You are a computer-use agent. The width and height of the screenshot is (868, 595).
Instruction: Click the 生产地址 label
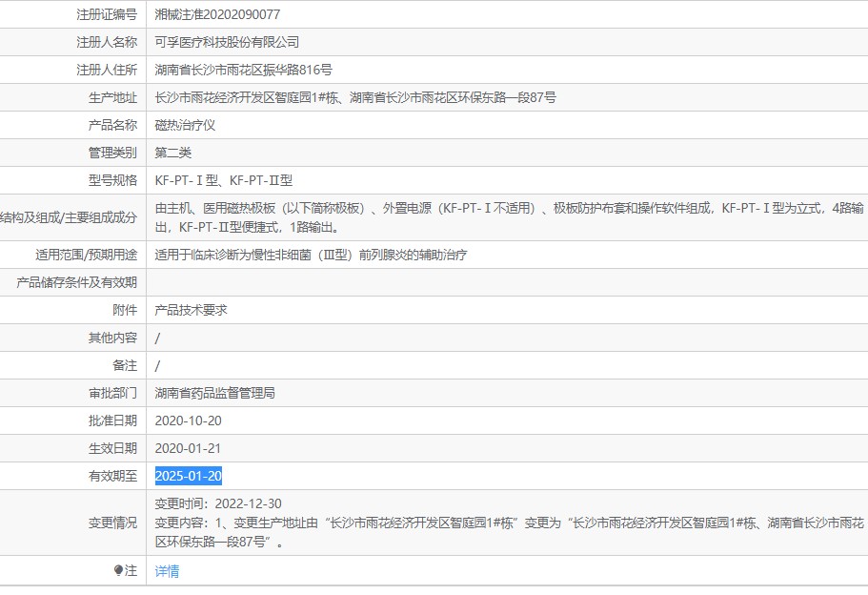coord(113,97)
